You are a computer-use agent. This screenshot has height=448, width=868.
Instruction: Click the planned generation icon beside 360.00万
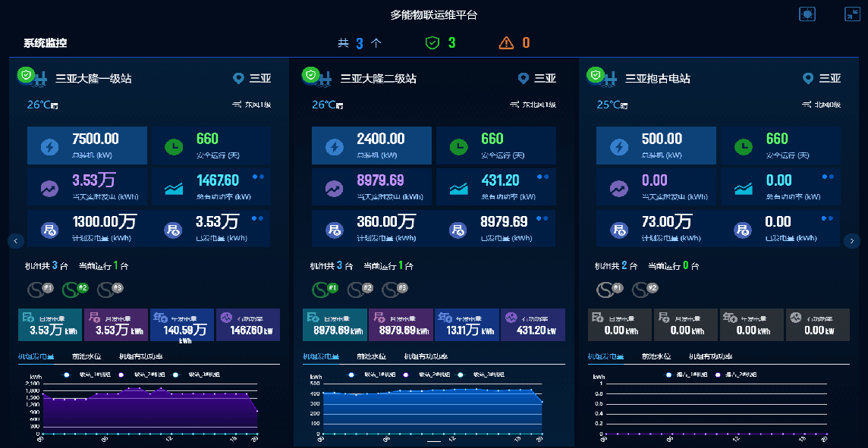click(x=335, y=230)
